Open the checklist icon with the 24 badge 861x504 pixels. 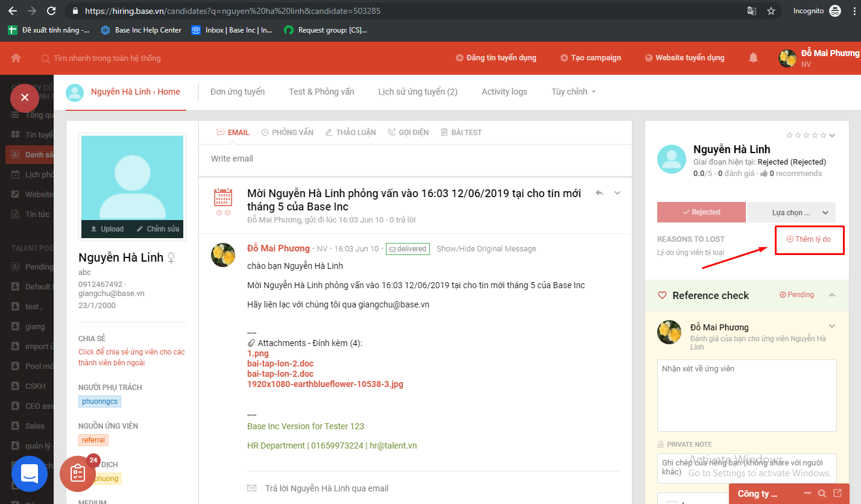(x=78, y=473)
